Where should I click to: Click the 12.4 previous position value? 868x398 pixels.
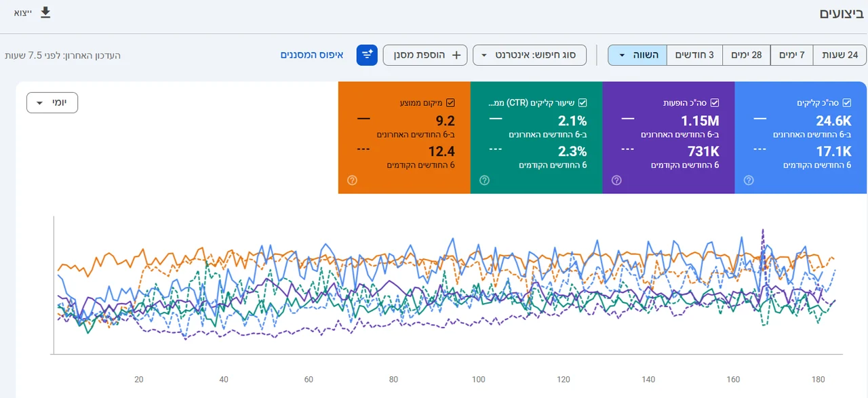441,152
